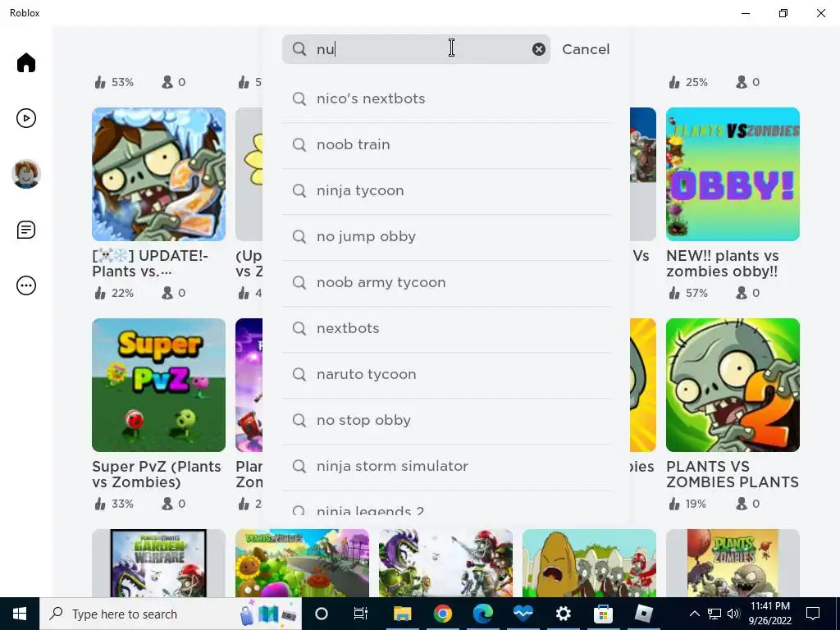Open the PLANTS VS ZOMBIES PLANTS game thumbnail

pyautogui.click(x=733, y=386)
